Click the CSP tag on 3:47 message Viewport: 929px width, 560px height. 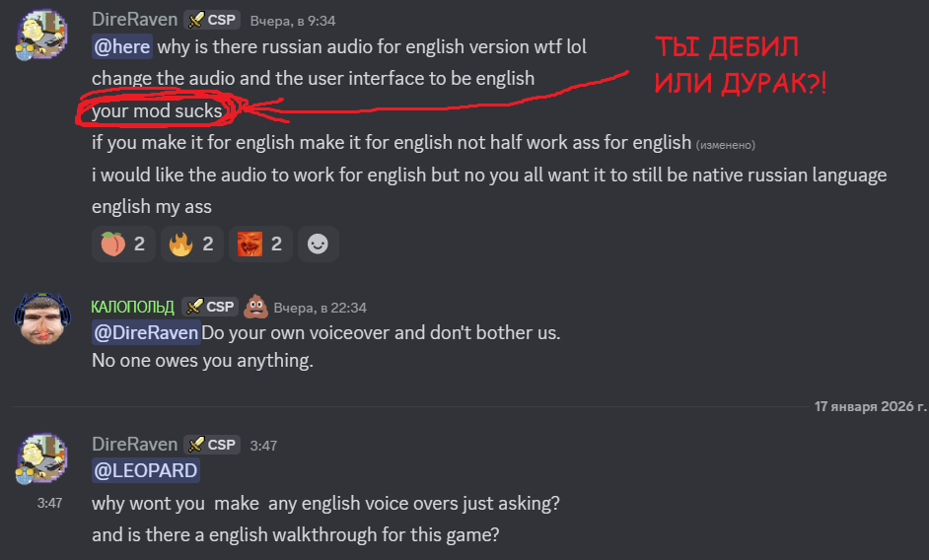pyautogui.click(x=212, y=445)
